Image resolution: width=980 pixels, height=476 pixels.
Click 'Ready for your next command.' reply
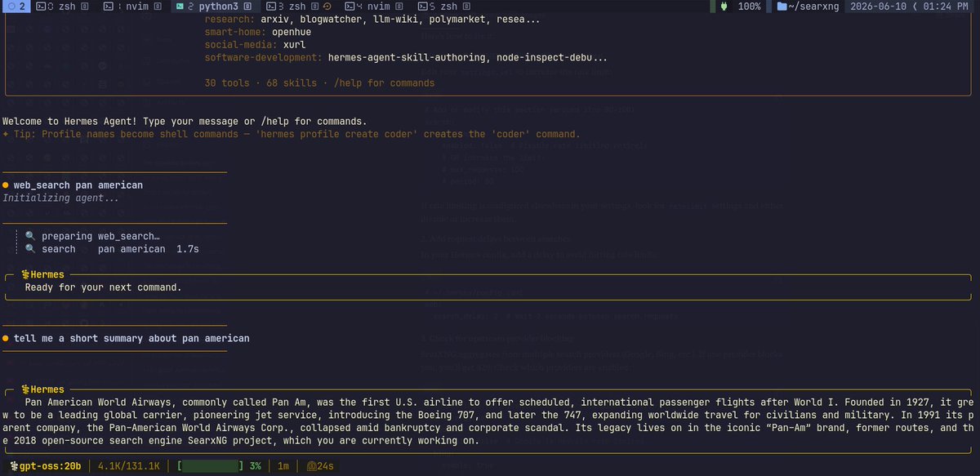click(x=103, y=287)
